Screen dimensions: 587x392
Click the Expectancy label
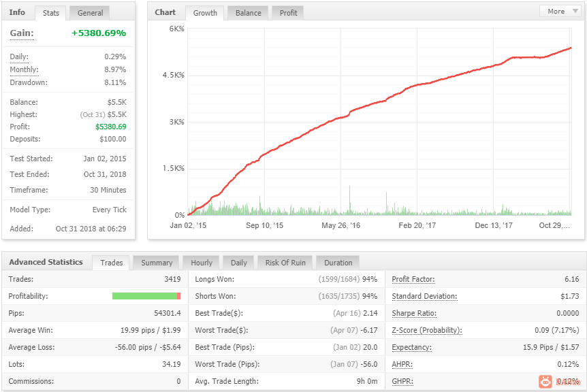coord(411,347)
